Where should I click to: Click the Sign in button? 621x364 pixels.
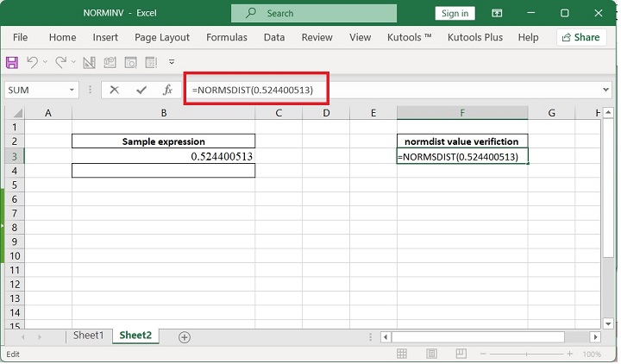455,13
